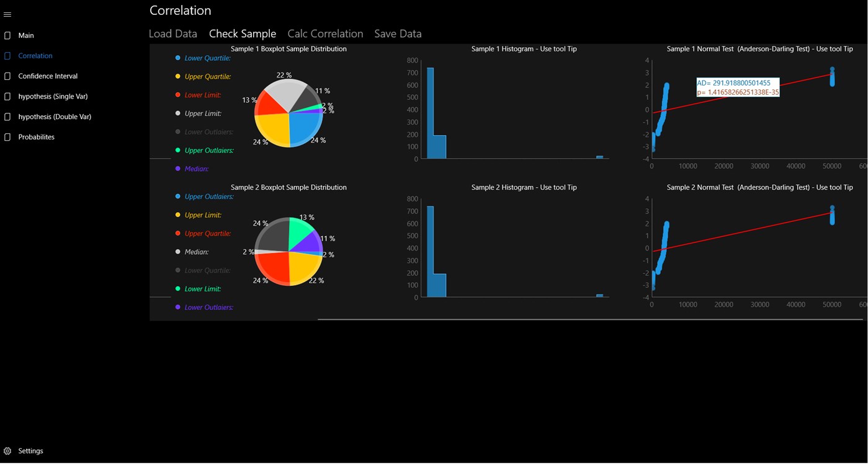868x465 pixels.
Task: Switch to the Check Sample tab
Action: click(242, 33)
